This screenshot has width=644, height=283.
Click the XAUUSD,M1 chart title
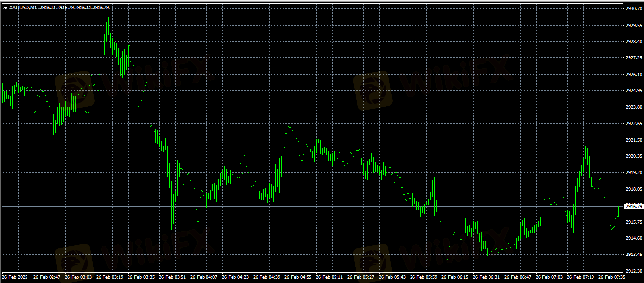tap(23, 8)
